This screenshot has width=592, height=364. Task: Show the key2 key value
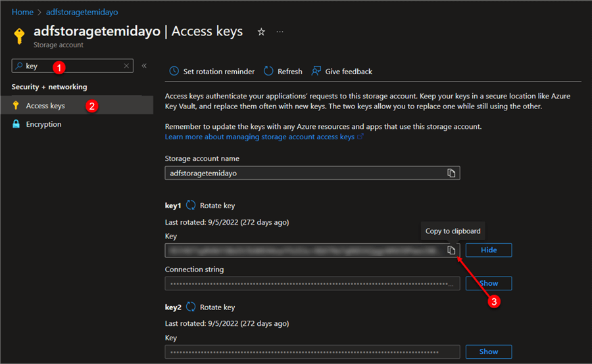(x=488, y=352)
